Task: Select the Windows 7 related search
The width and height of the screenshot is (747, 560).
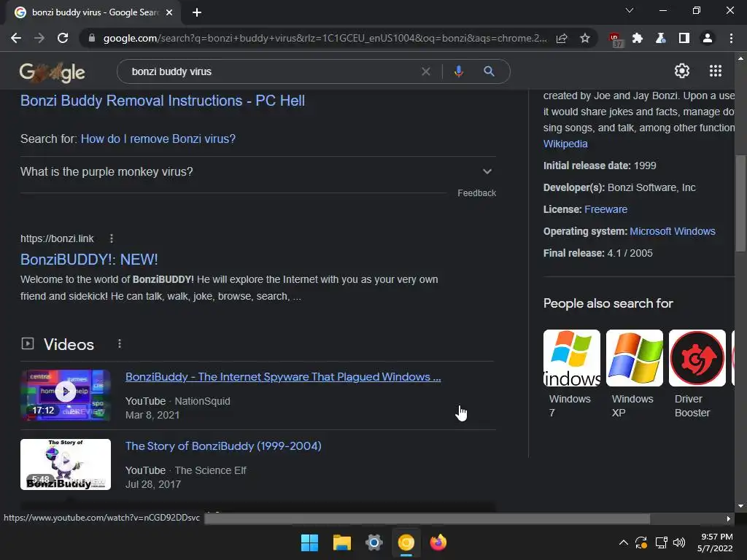Action: click(572, 374)
